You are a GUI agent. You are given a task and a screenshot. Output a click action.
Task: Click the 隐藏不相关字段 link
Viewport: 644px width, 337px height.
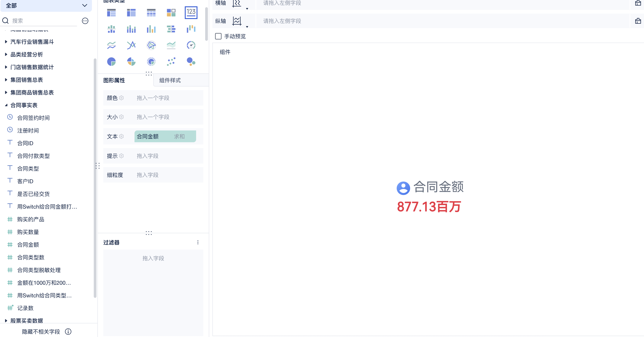click(x=41, y=332)
